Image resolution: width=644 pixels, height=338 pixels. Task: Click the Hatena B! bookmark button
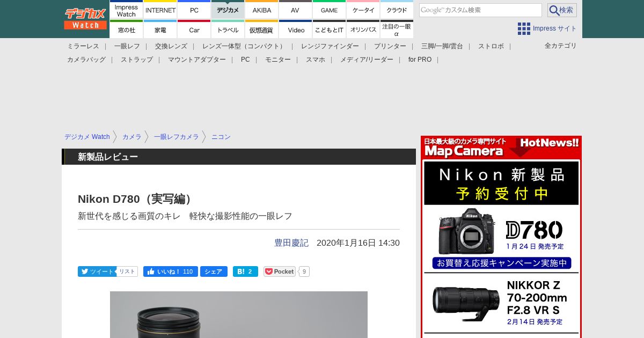click(245, 271)
